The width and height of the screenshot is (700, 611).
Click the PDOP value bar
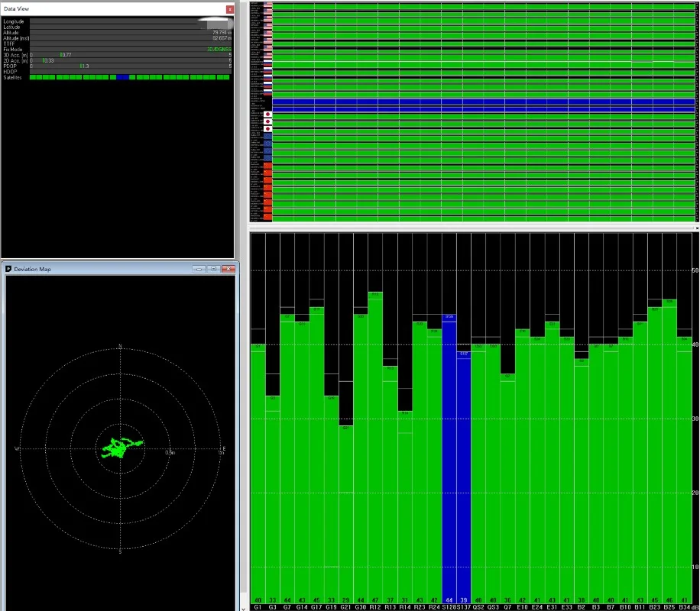130,66
